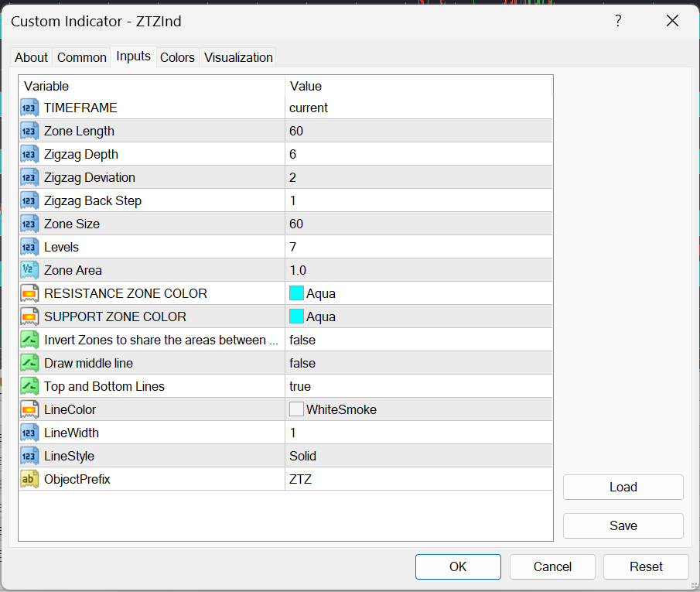Click the color icon beside RESISTANCE ZONE COLOR
Viewport: 700px width, 592px height.
coord(29,293)
